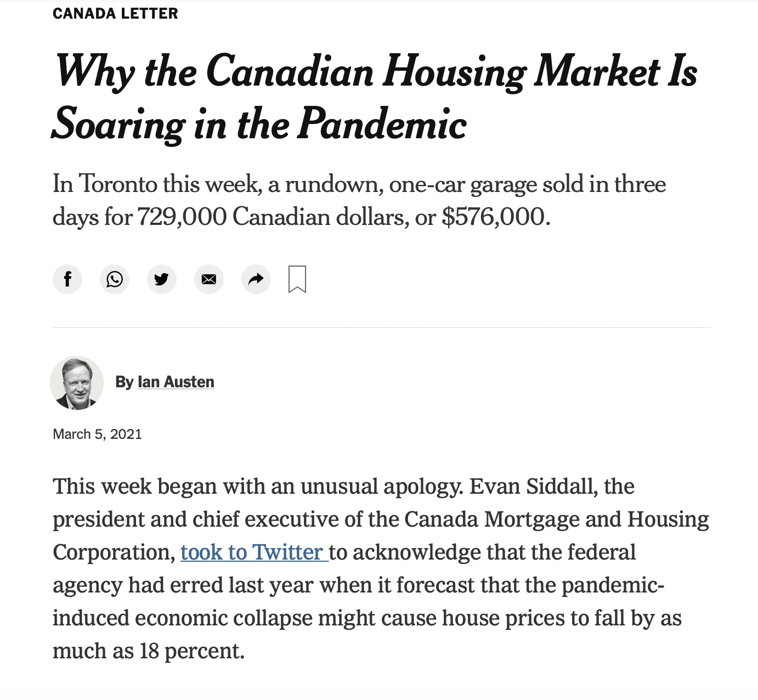Click the "$576,000" figure in summary
This screenshot has height=700, width=758.
click(494, 217)
